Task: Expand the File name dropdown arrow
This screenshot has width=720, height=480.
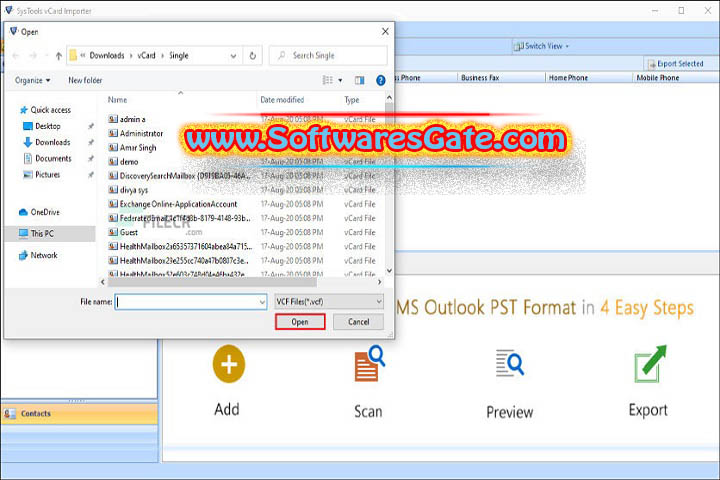Action: 262,302
